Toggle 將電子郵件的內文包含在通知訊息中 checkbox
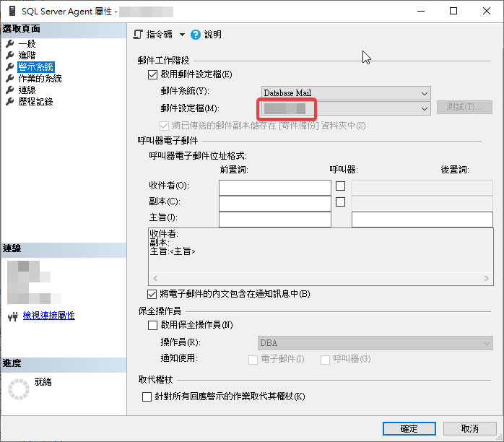The width and height of the screenshot is (504, 442). click(152, 294)
